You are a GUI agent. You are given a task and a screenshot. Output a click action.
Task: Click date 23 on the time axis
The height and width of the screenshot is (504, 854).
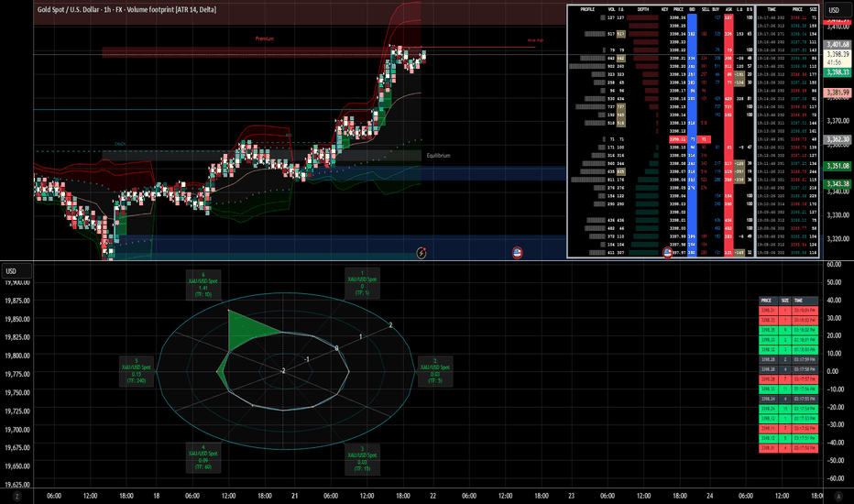coord(572,496)
